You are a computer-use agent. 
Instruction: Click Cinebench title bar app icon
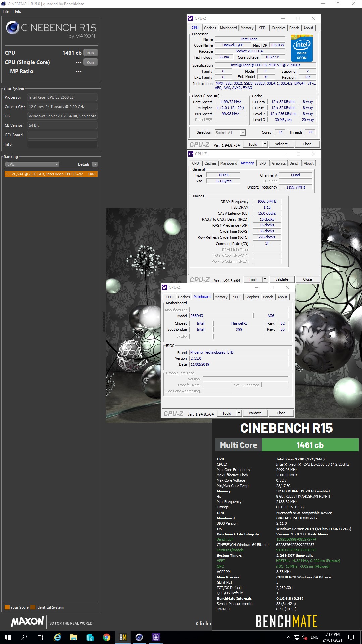point(3,4)
